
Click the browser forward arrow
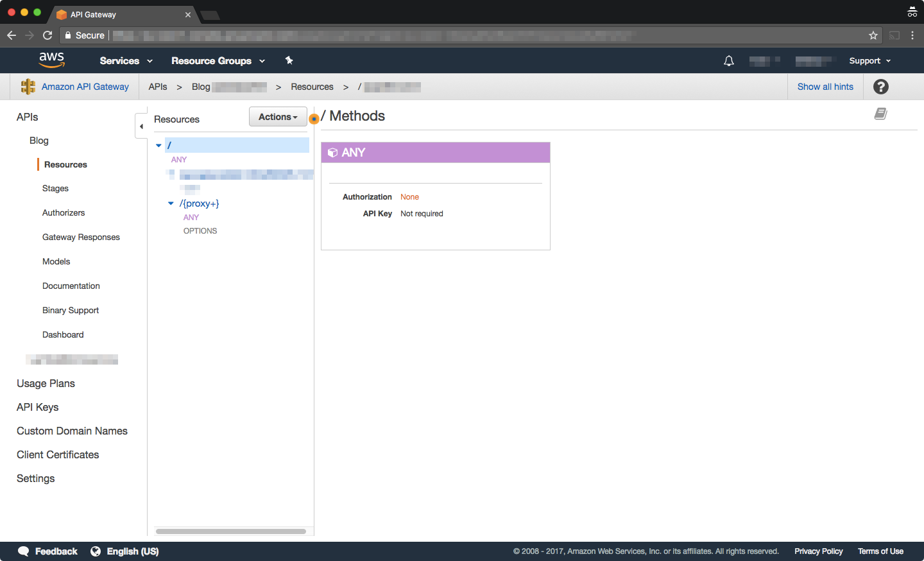pyautogui.click(x=30, y=35)
